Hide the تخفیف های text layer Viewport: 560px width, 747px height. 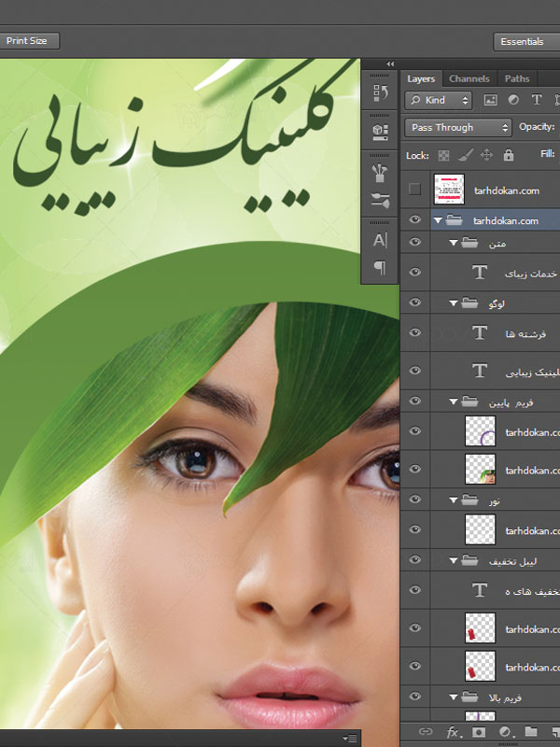414,590
